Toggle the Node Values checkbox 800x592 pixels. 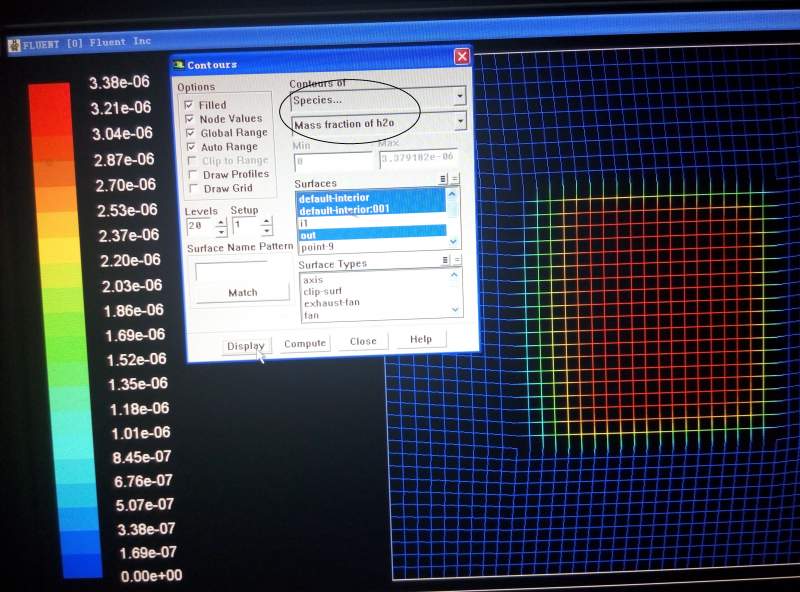[x=189, y=119]
